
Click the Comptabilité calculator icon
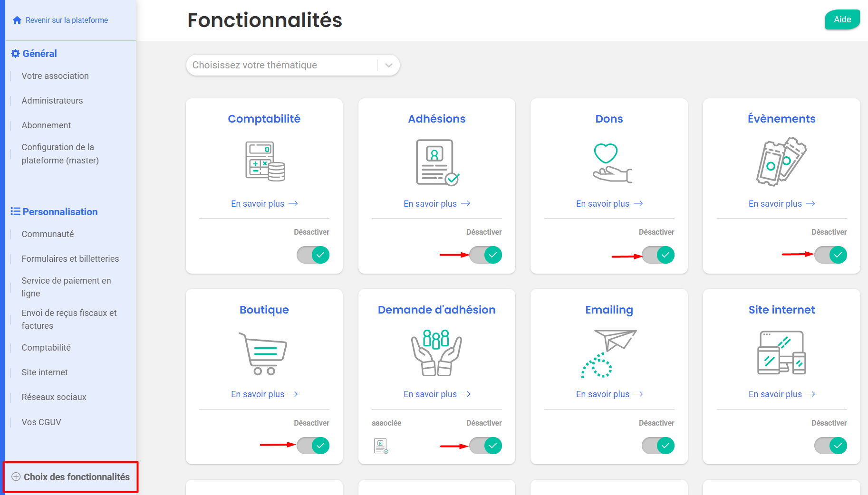265,162
